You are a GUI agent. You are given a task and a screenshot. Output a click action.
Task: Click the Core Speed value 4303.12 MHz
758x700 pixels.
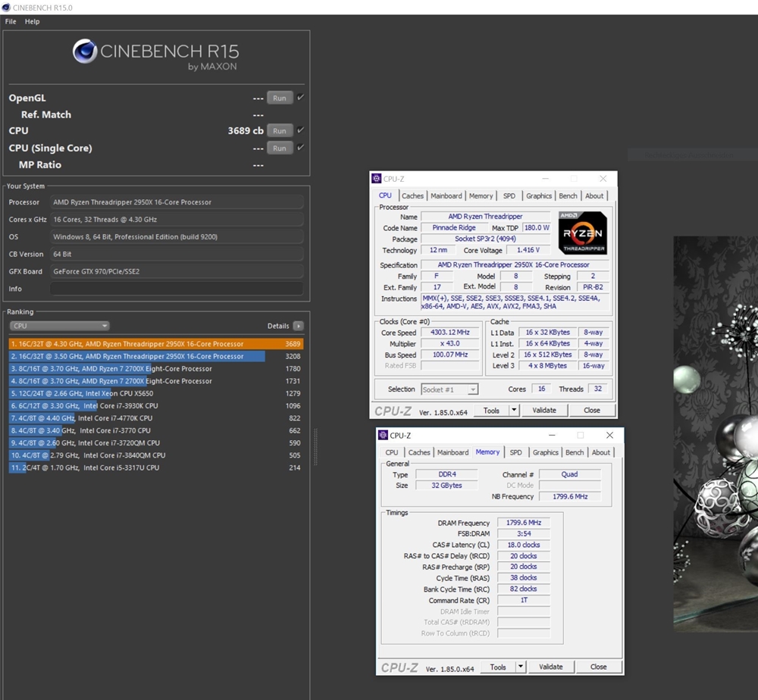pos(450,333)
